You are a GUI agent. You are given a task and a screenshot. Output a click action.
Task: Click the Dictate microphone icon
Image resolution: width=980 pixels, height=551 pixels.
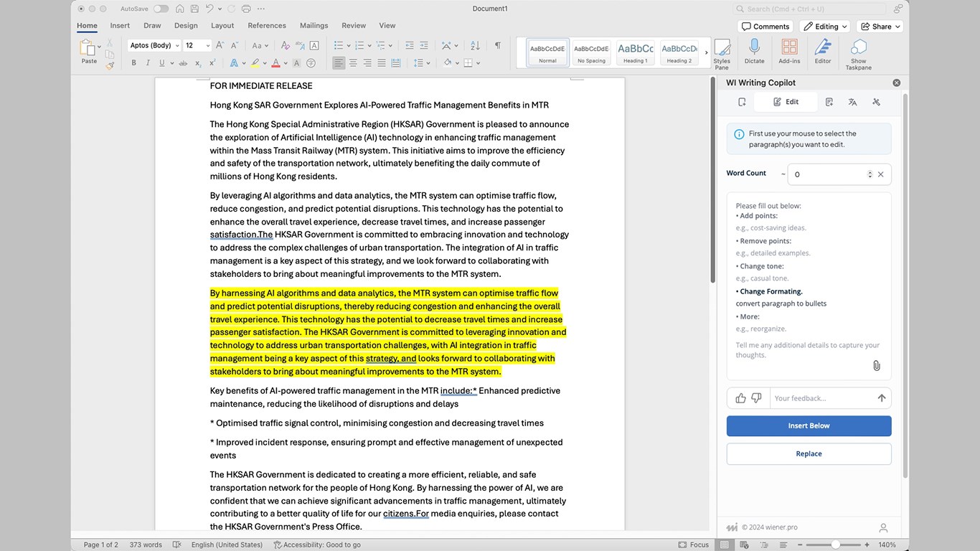pos(754,47)
